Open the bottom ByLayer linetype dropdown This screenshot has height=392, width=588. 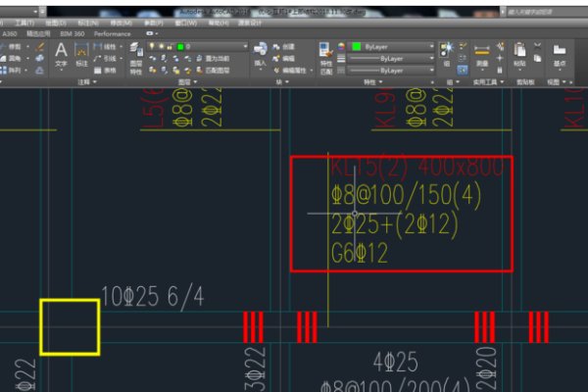tap(431, 71)
